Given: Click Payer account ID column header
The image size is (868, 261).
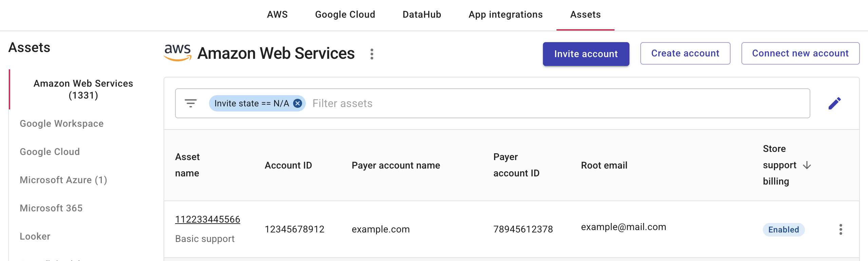Looking at the screenshot, I should tap(516, 165).
